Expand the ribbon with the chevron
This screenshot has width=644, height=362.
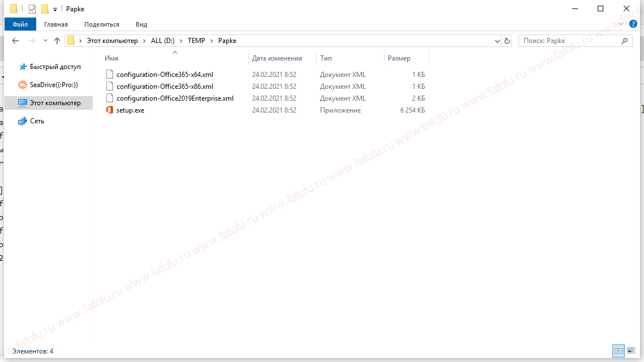tap(621, 24)
